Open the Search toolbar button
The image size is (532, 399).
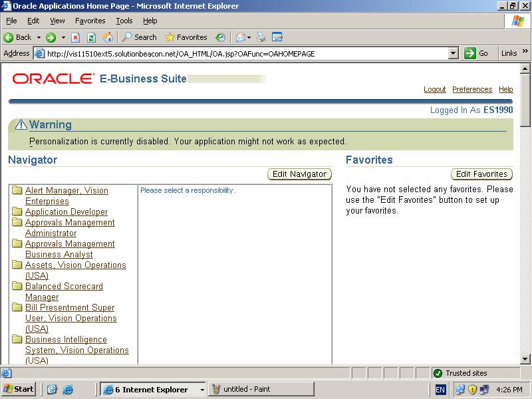coord(139,37)
